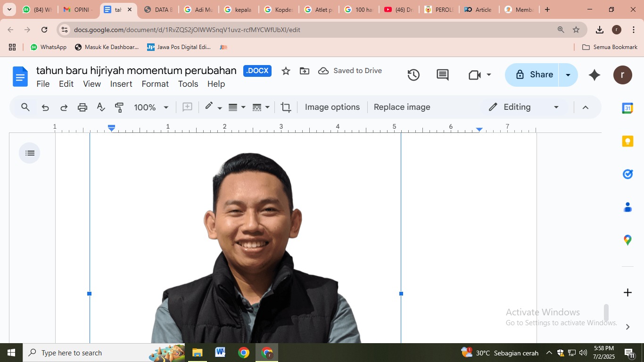Image resolution: width=644 pixels, height=362 pixels.
Task: Click the document title field
Action: 136,70
